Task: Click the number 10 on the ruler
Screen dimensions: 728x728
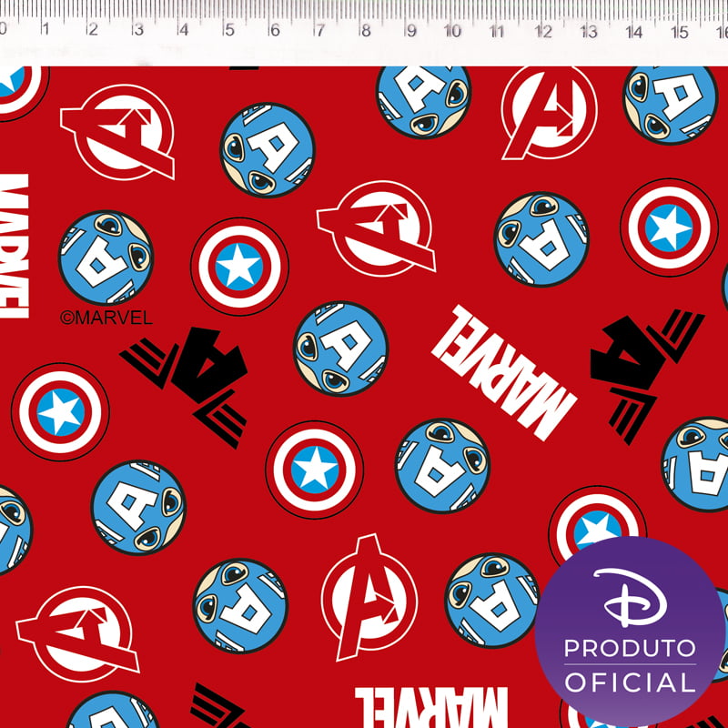Action: pyautogui.click(x=452, y=31)
